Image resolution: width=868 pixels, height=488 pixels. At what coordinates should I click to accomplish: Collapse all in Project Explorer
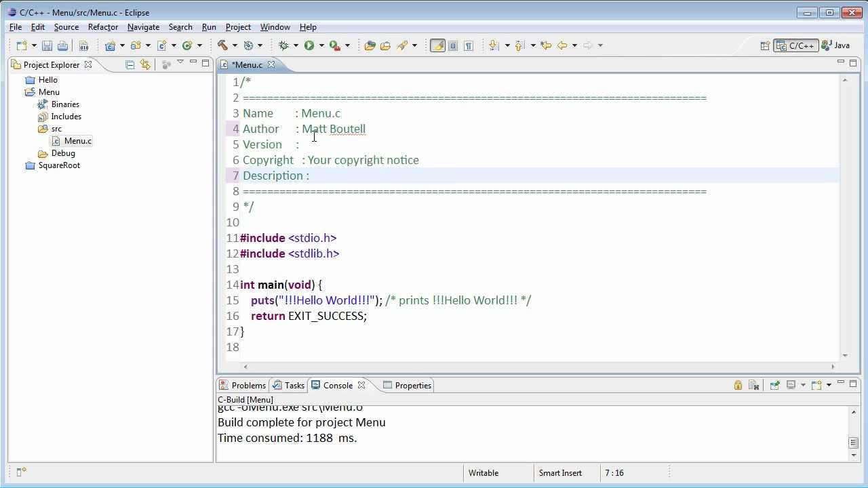tap(130, 64)
